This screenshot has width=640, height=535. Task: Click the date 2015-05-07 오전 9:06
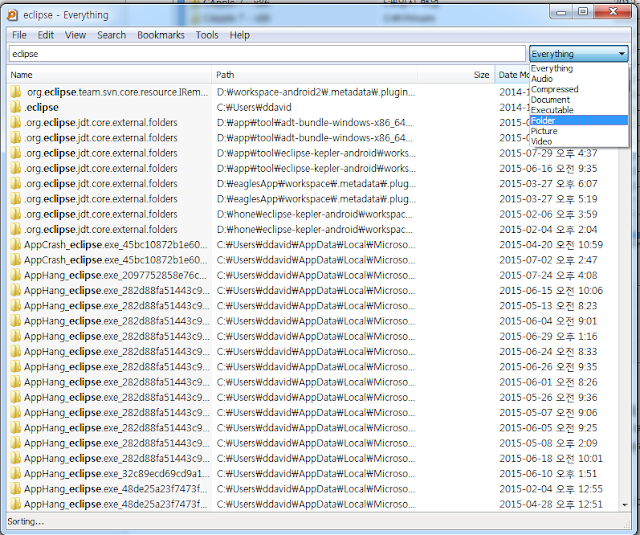click(548, 413)
